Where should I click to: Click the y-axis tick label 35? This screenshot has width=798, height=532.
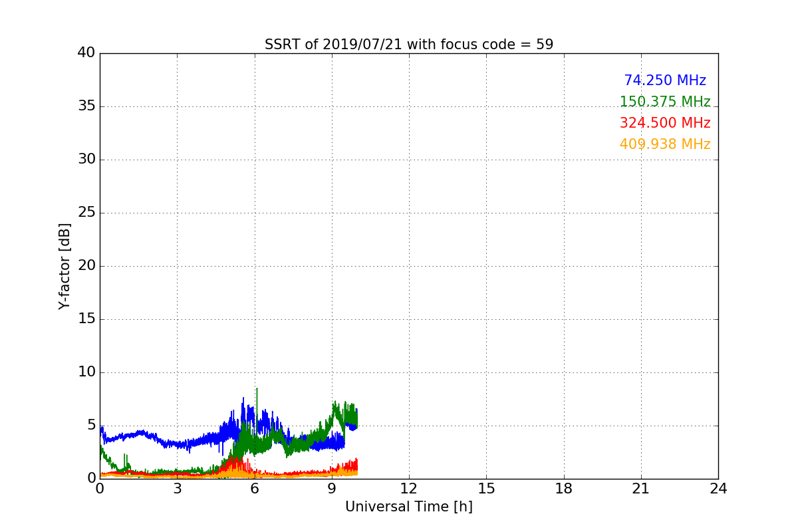pyautogui.click(x=86, y=106)
